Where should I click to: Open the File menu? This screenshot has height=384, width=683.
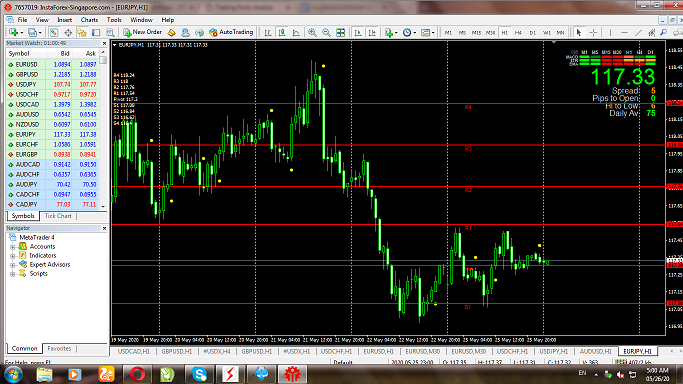22,20
